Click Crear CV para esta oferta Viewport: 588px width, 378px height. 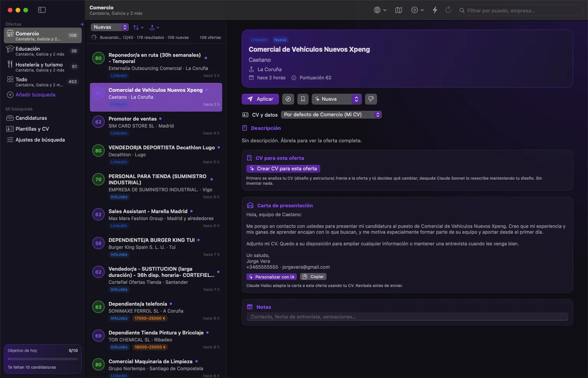[283, 169]
